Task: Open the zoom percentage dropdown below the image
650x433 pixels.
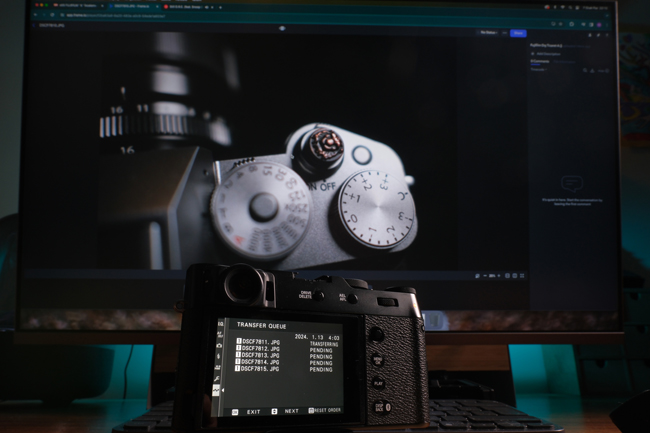Action: click(x=491, y=275)
